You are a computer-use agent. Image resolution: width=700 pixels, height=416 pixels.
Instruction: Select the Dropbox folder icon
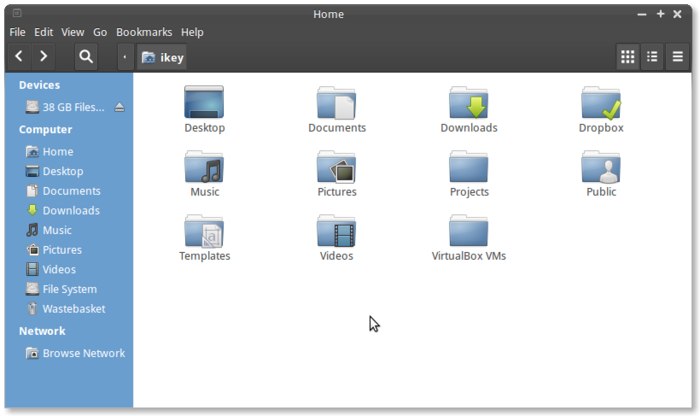point(601,103)
